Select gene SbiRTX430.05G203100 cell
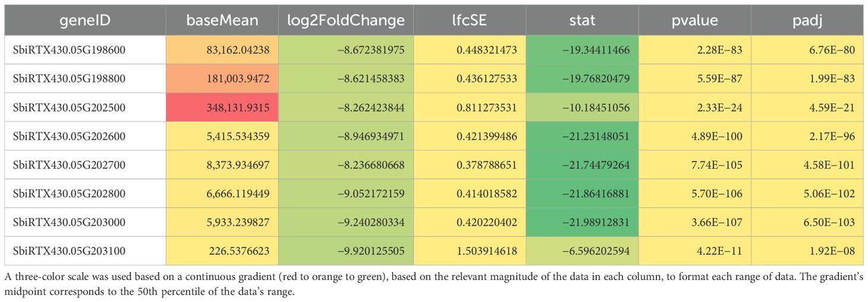 (x=69, y=250)
